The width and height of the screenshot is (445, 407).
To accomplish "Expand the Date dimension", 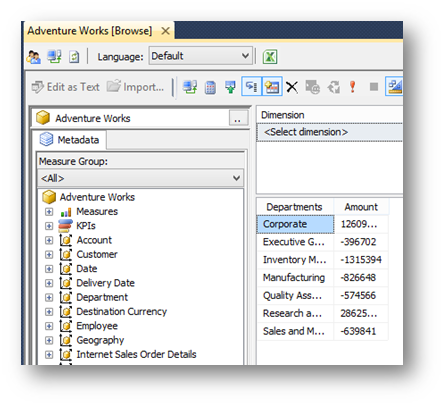I will coord(49,269).
